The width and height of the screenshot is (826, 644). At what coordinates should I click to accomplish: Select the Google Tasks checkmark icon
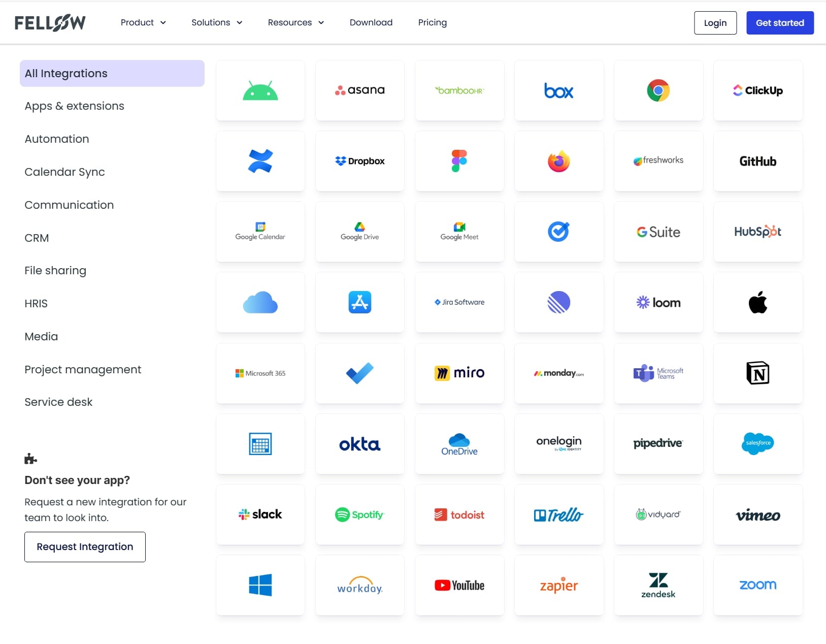click(558, 232)
